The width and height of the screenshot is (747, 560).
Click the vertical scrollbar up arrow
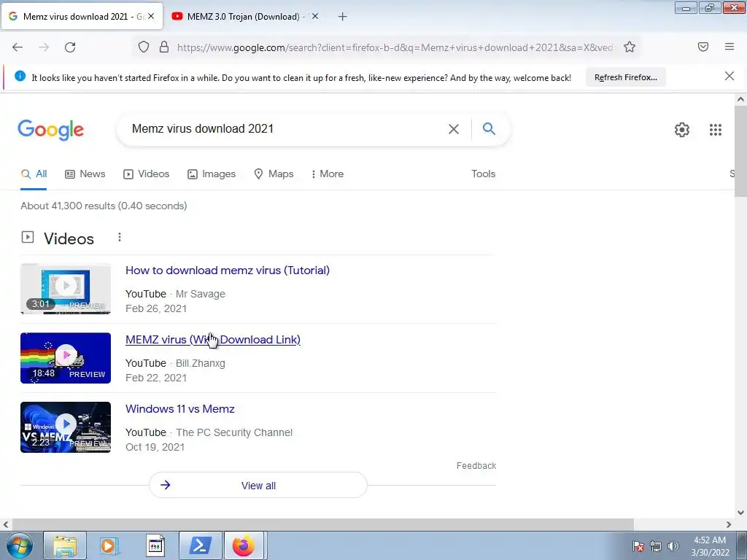740,99
